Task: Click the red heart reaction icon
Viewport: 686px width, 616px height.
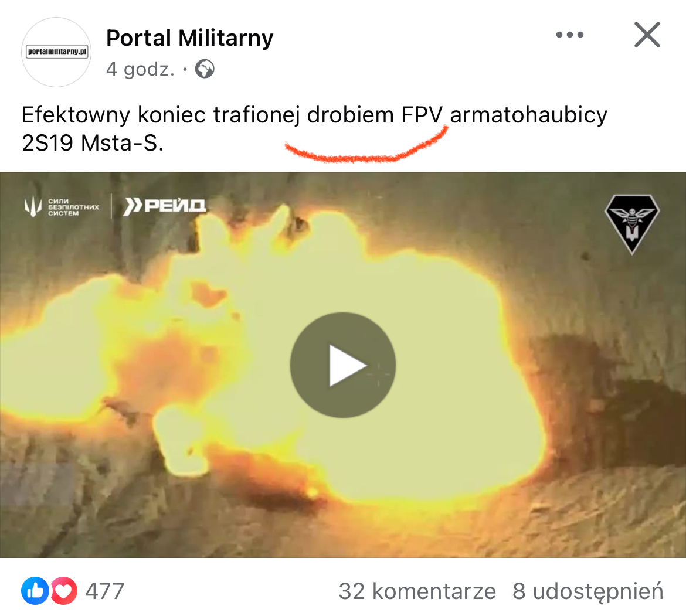Action: [64, 591]
